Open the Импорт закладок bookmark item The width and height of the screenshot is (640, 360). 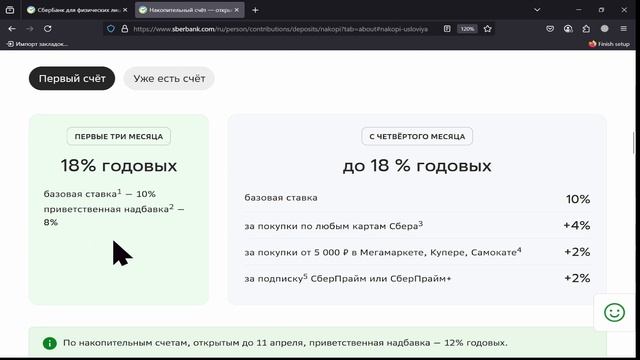[x=37, y=44]
